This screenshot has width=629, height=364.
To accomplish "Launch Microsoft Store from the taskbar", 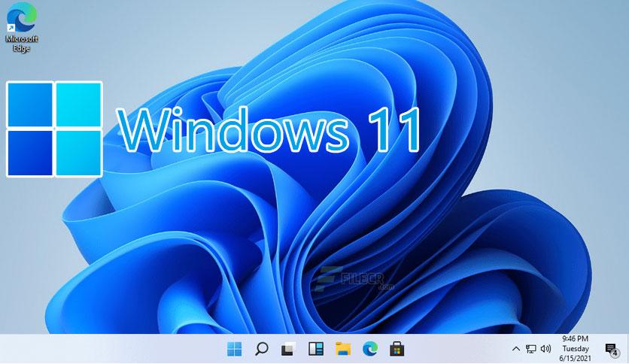I will click(397, 349).
